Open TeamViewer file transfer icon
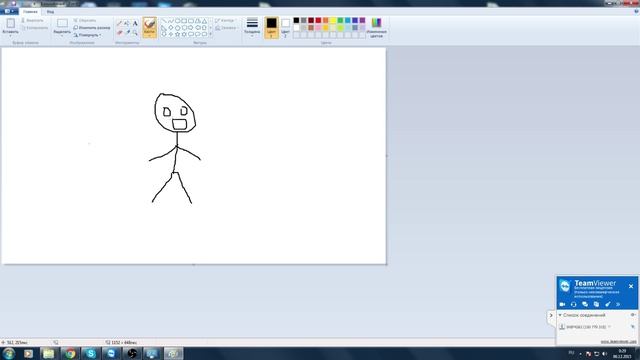Viewport: 640px width, 360px height. click(x=596, y=304)
